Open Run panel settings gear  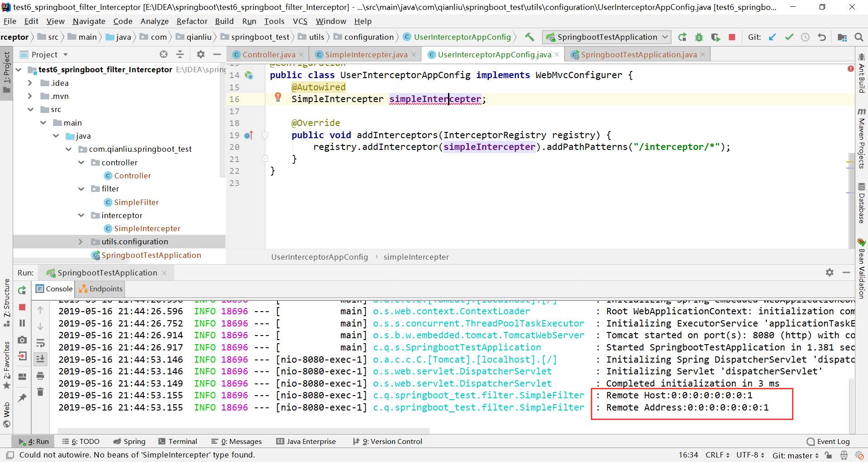[830, 272]
